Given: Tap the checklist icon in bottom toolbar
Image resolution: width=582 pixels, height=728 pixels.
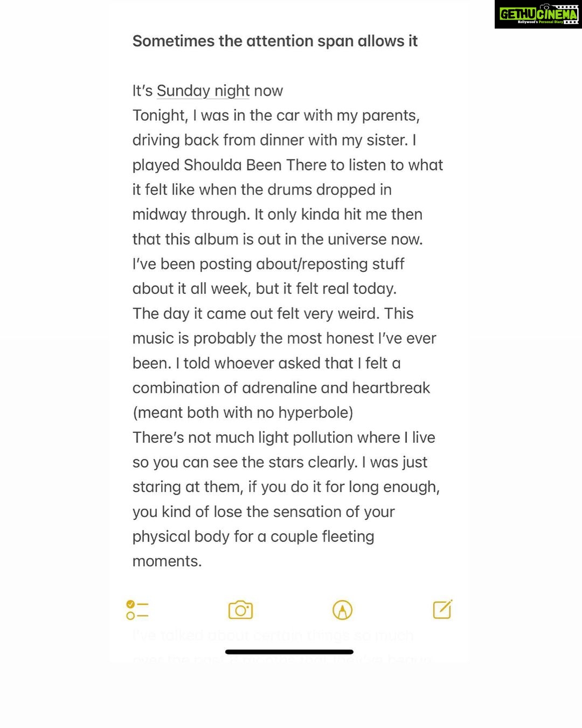Looking at the screenshot, I should coord(137,610).
